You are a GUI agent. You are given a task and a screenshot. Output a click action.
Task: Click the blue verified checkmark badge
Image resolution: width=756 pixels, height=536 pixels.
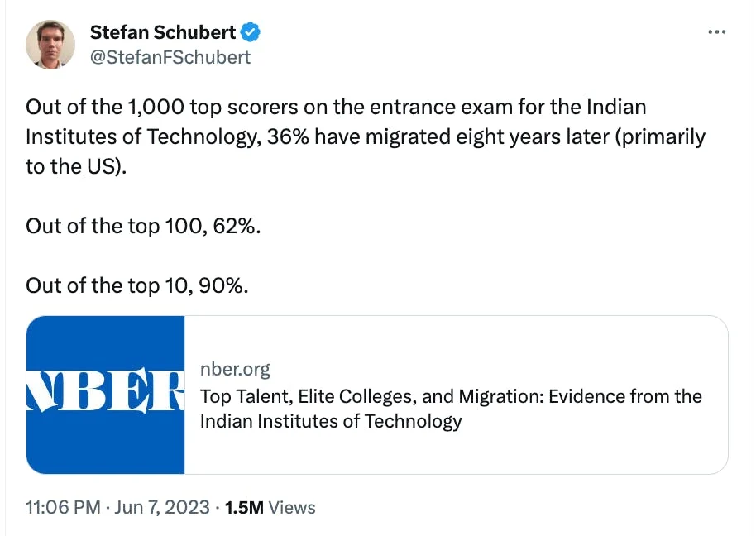(x=251, y=32)
